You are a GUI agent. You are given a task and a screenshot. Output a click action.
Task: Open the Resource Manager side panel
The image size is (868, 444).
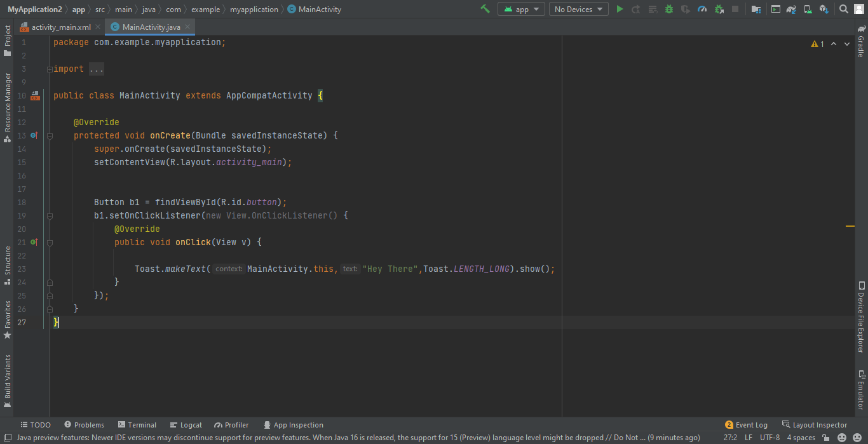click(x=8, y=107)
